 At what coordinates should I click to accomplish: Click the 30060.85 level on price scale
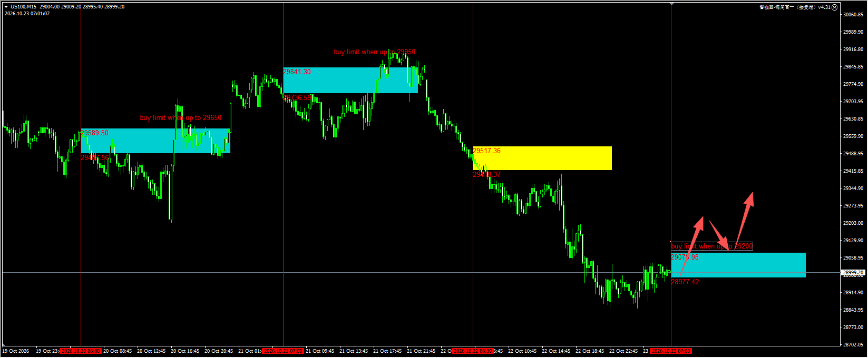[x=853, y=15]
